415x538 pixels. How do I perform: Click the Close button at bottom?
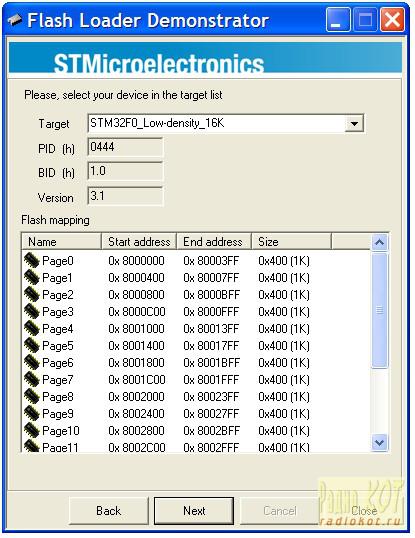coord(364,511)
